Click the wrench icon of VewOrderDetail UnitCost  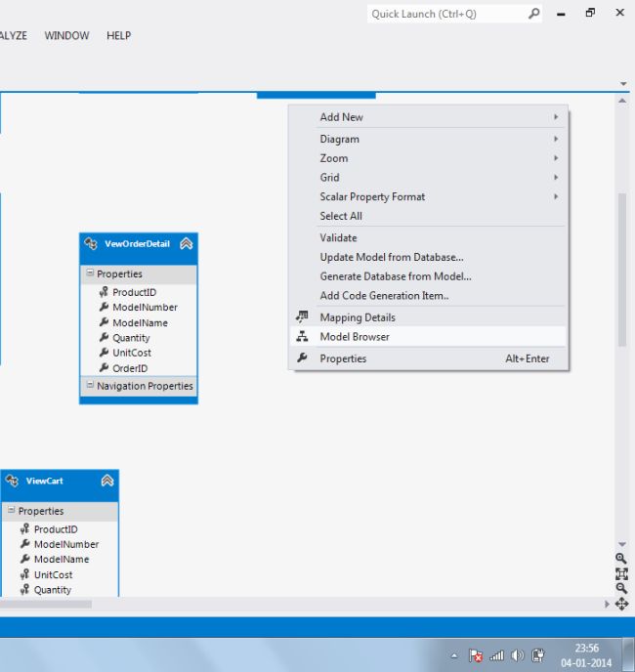104,353
